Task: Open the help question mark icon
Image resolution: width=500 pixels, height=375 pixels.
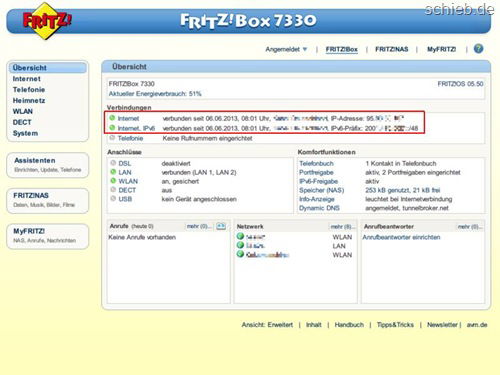Action: coord(478,49)
